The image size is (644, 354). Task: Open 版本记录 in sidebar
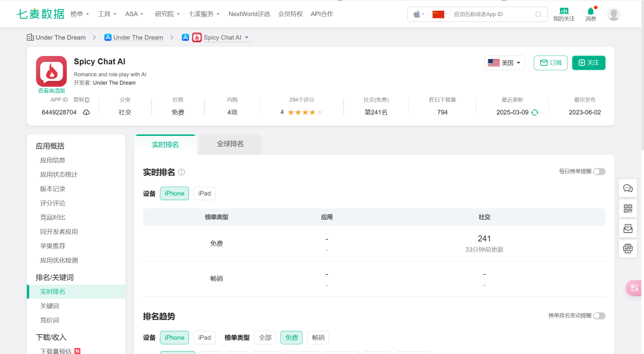[x=52, y=189]
